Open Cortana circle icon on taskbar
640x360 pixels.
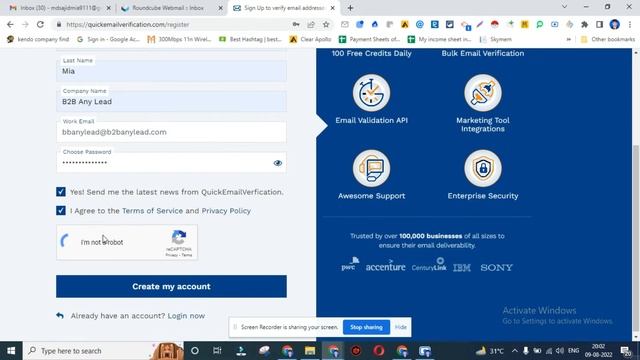point(195,351)
